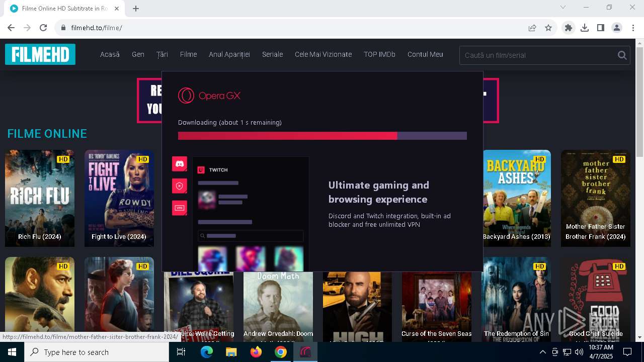Open the Fight to Live (2024) poster
The height and width of the screenshot is (362, 644).
[x=119, y=198]
